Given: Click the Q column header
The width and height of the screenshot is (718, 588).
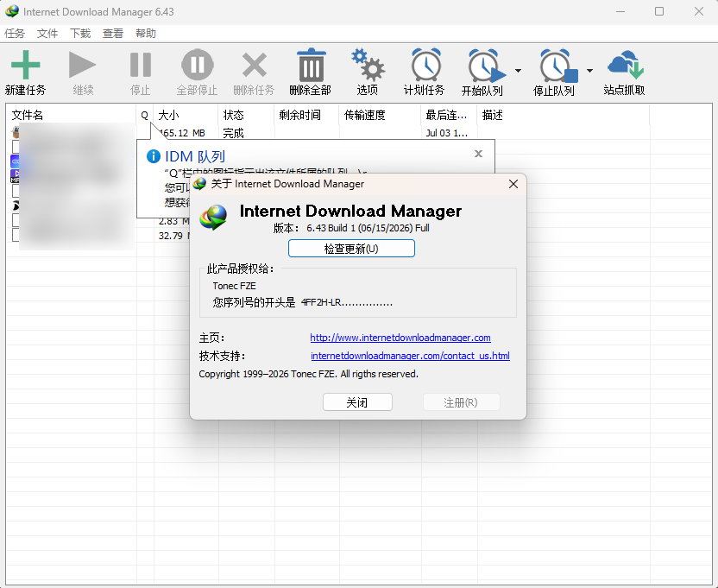Looking at the screenshot, I should tap(145, 115).
